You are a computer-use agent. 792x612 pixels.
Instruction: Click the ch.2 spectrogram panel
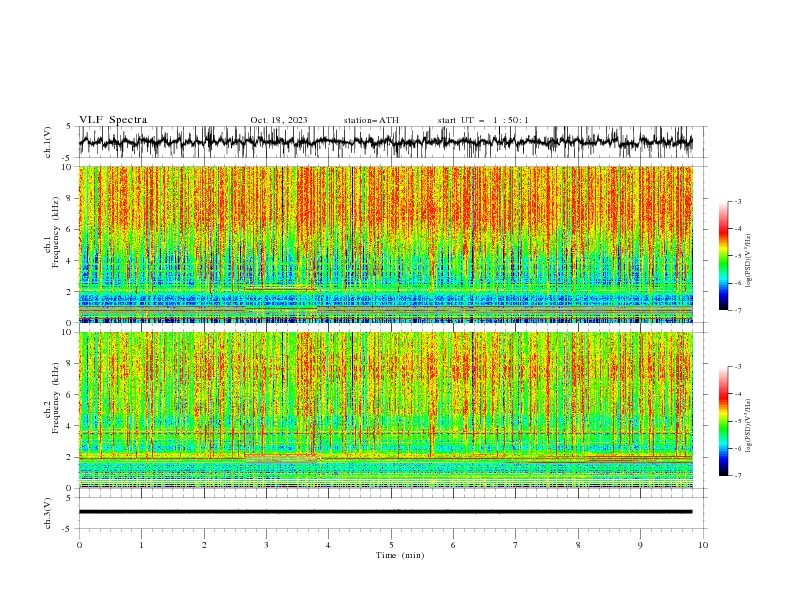[386, 410]
